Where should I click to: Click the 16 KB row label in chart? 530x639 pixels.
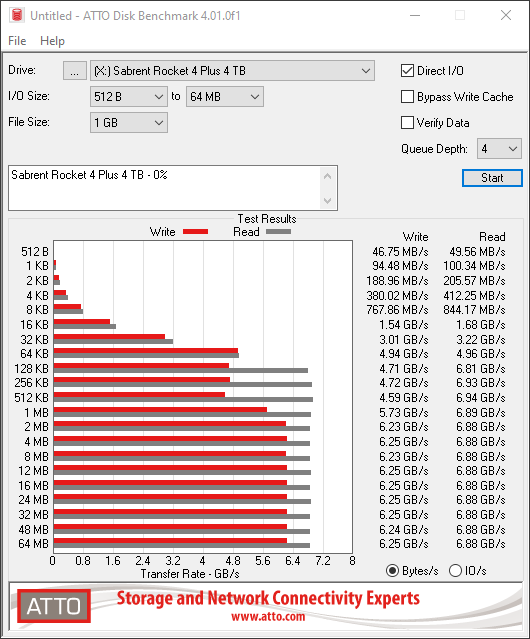35,324
